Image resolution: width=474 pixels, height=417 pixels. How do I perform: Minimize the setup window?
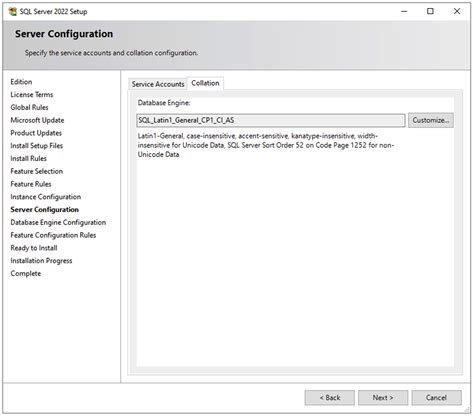pyautogui.click(x=404, y=11)
